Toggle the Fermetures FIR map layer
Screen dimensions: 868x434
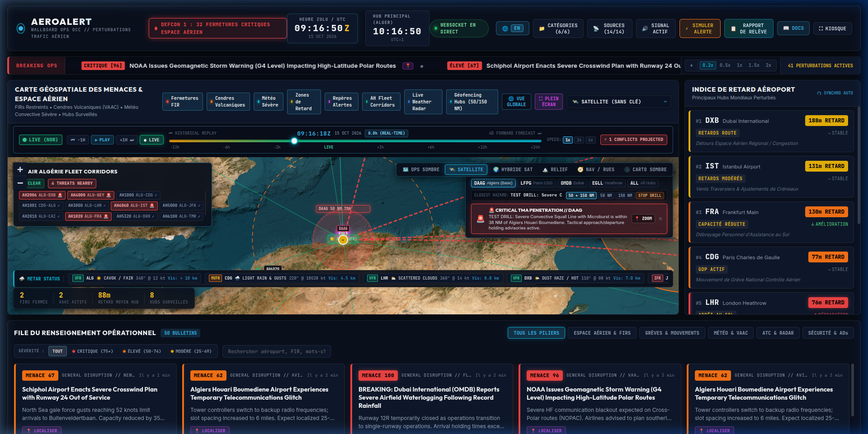click(x=183, y=102)
